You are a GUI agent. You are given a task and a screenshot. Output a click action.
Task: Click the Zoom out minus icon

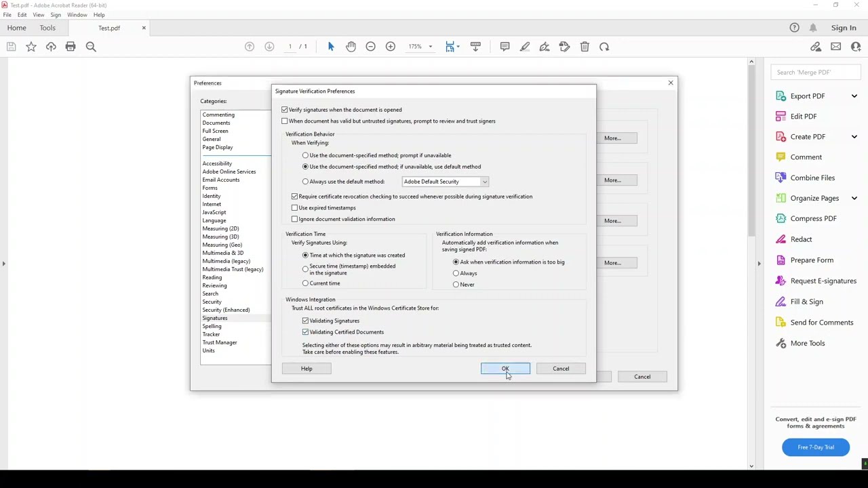370,47
